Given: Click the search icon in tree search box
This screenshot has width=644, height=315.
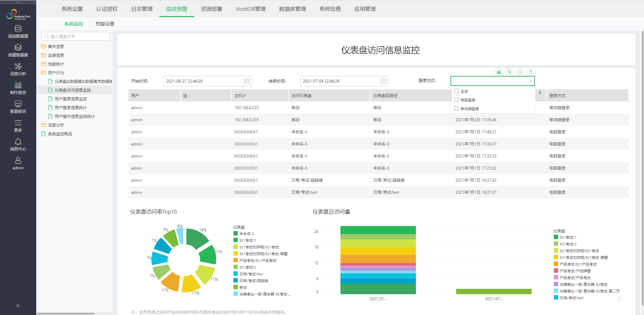Looking at the screenshot, I should [x=47, y=36].
